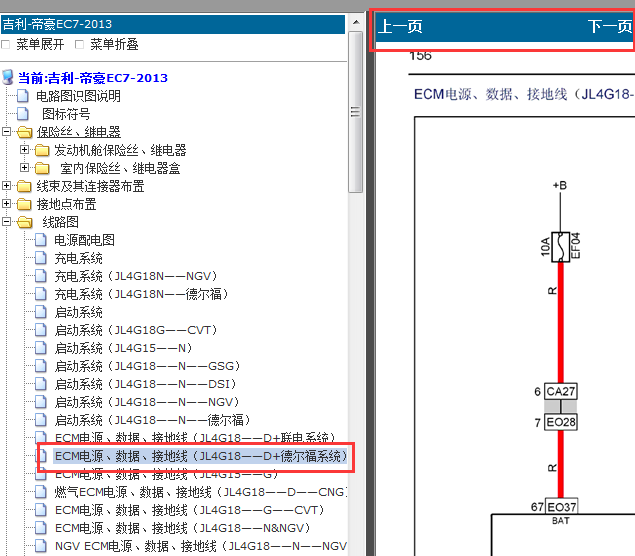635x556 pixels.
Task: Select 线束及其连接器布置 label
Action: pos(90,186)
